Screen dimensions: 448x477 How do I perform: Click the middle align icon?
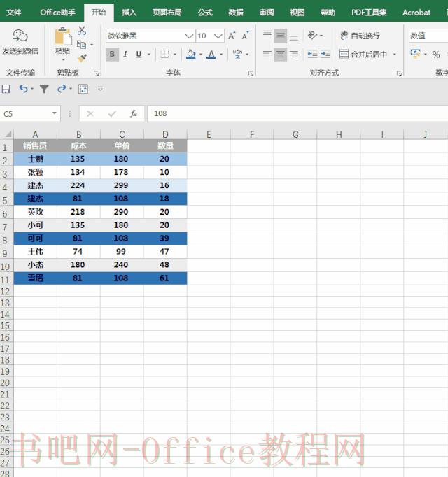pos(280,36)
